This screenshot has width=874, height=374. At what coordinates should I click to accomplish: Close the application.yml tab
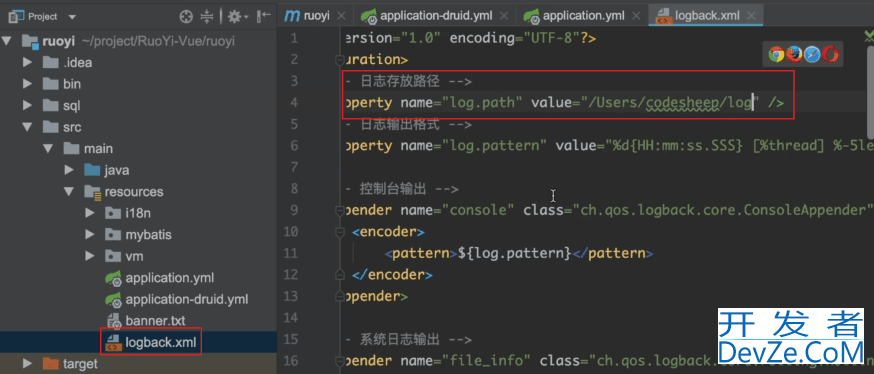[x=637, y=16]
